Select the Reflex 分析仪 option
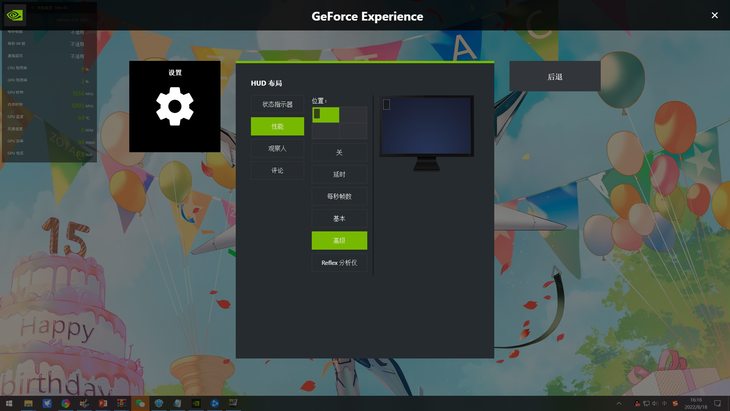 click(x=339, y=263)
